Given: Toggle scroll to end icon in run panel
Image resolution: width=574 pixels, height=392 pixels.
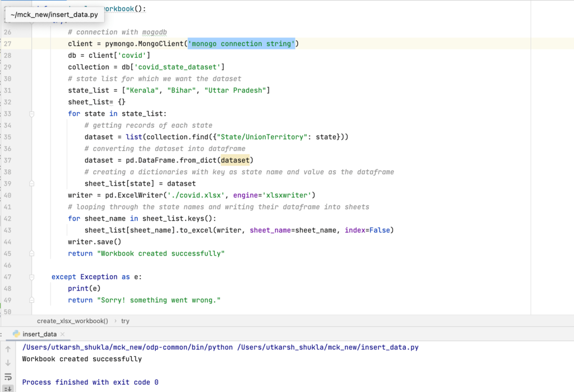Looking at the screenshot, I should [x=8, y=389].
